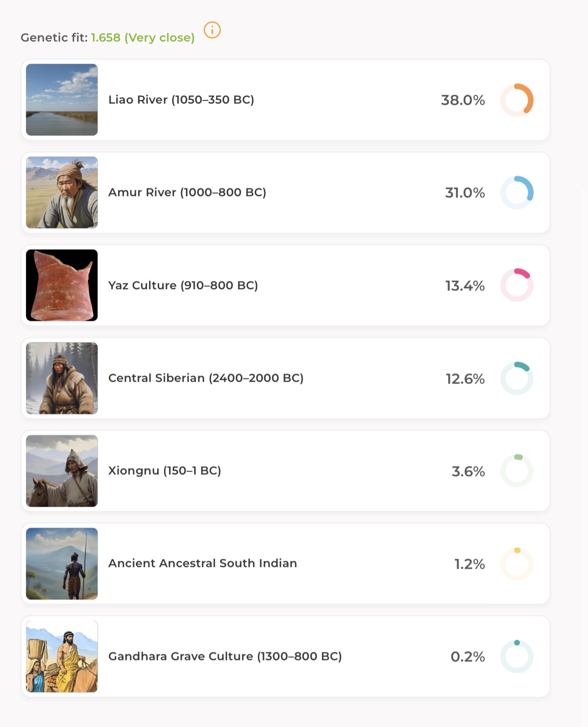Image resolution: width=588 pixels, height=727 pixels.
Task: Select the Liao River (1050–350 BC) label
Action: 181,100
